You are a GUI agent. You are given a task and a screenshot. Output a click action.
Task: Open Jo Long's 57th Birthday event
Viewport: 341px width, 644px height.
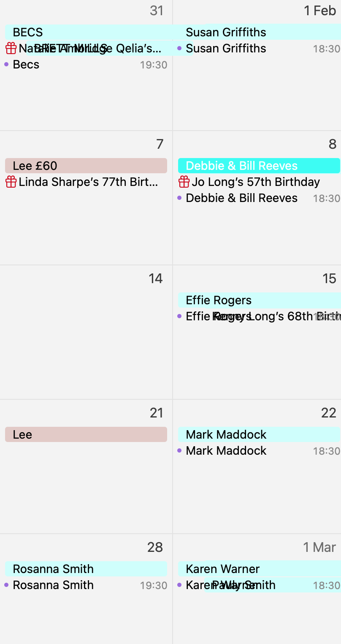coord(256,182)
